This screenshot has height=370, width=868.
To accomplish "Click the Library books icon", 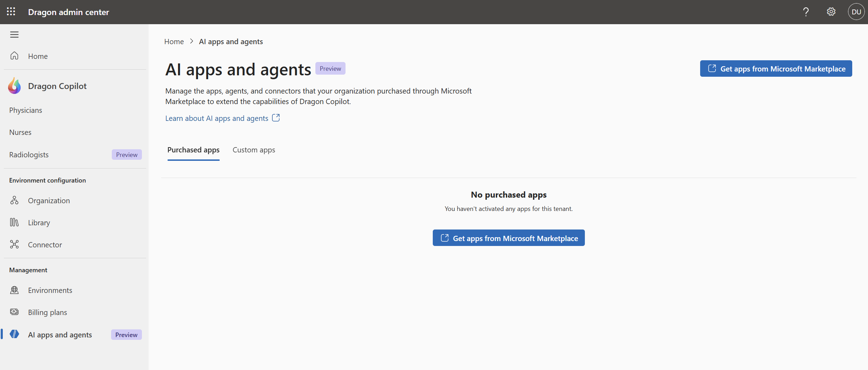I will (x=14, y=222).
